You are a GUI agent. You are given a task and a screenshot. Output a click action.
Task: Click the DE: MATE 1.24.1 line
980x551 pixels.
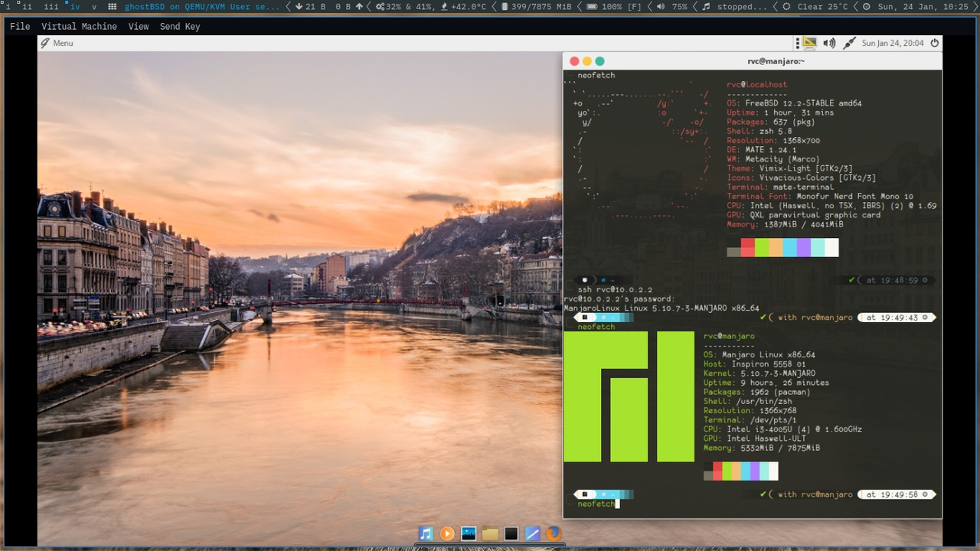[x=762, y=150]
